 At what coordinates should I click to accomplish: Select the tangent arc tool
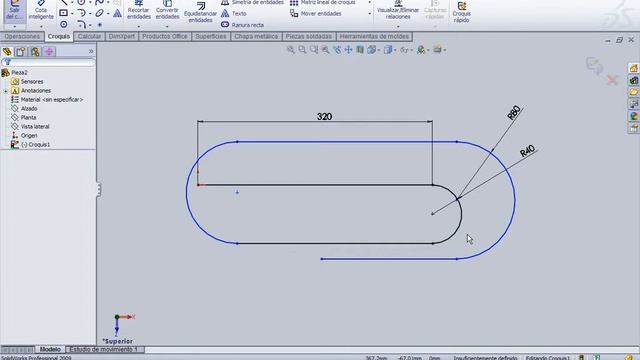click(81, 13)
